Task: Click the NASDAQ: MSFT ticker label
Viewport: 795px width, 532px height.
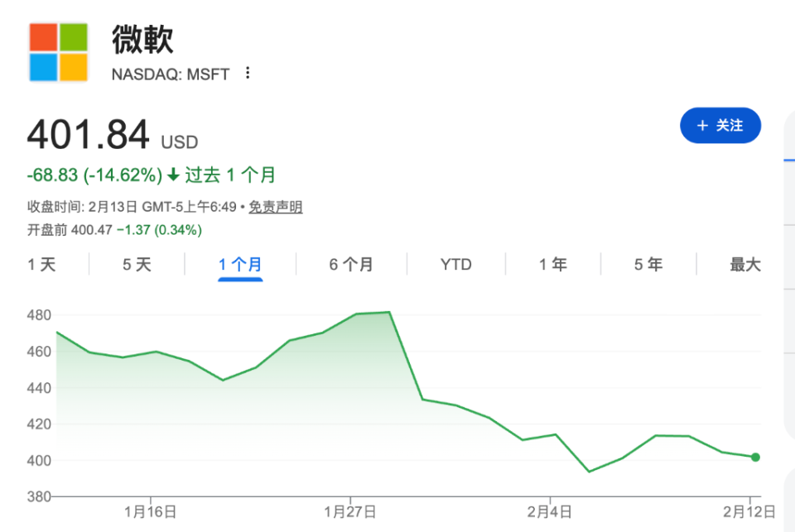Action: click(x=169, y=74)
